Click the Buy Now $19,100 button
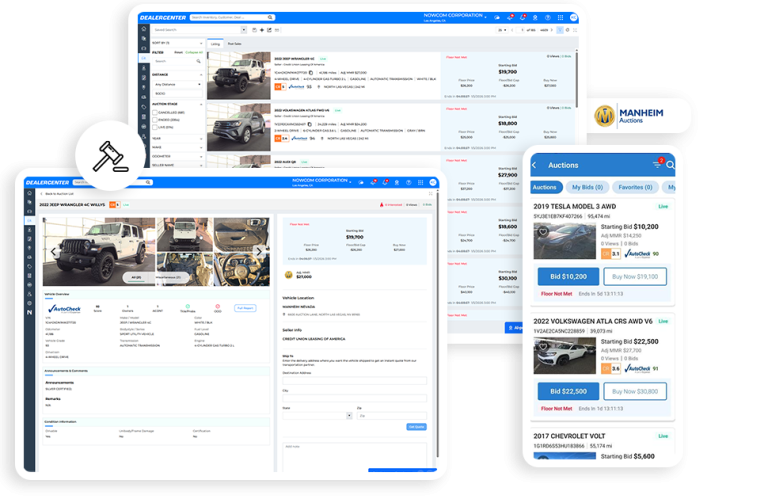Image resolution: width=768 pixels, height=499 pixels. pyautogui.click(x=635, y=277)
